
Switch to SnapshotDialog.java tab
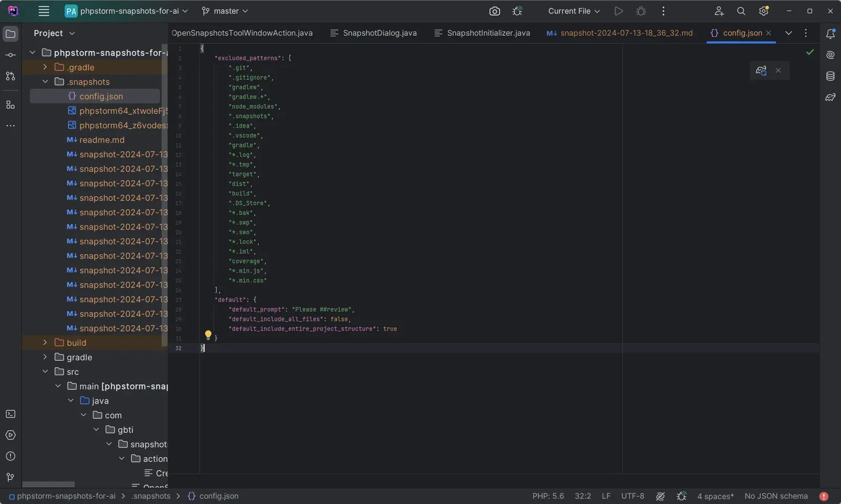[374, 33]
